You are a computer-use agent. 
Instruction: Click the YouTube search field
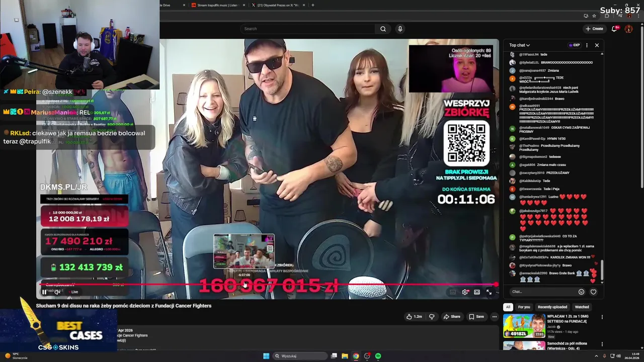[308, 29]
